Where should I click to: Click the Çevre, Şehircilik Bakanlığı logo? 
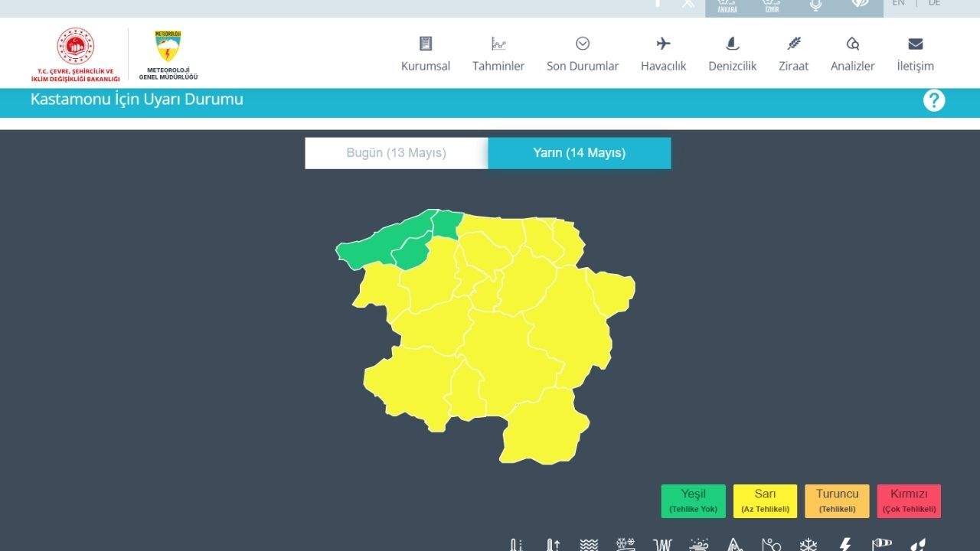76,55
